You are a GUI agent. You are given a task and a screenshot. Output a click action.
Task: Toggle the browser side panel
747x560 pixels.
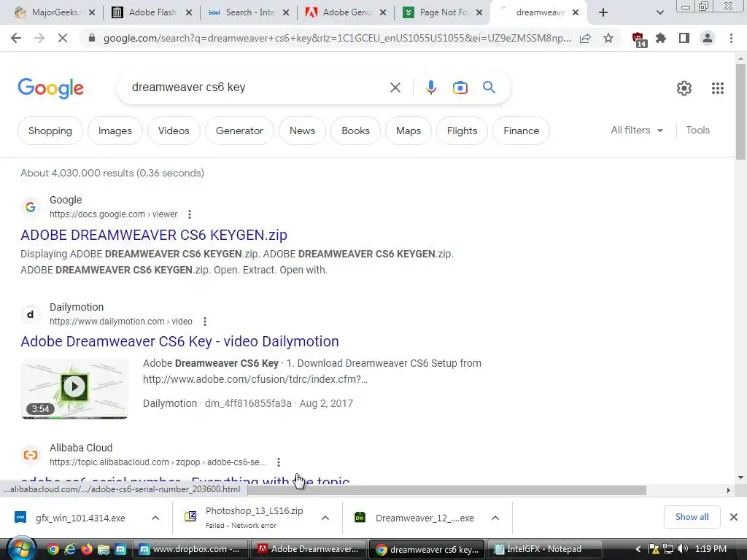(x=684, y=38)
